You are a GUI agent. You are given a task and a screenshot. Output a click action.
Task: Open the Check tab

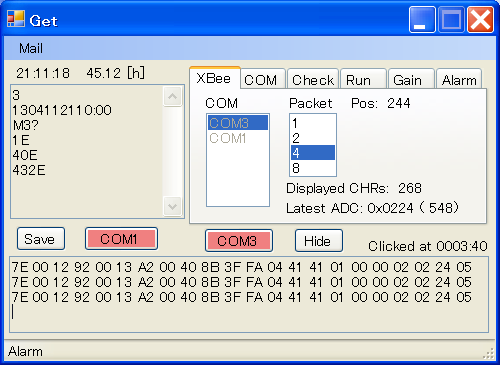pos(313,79)
